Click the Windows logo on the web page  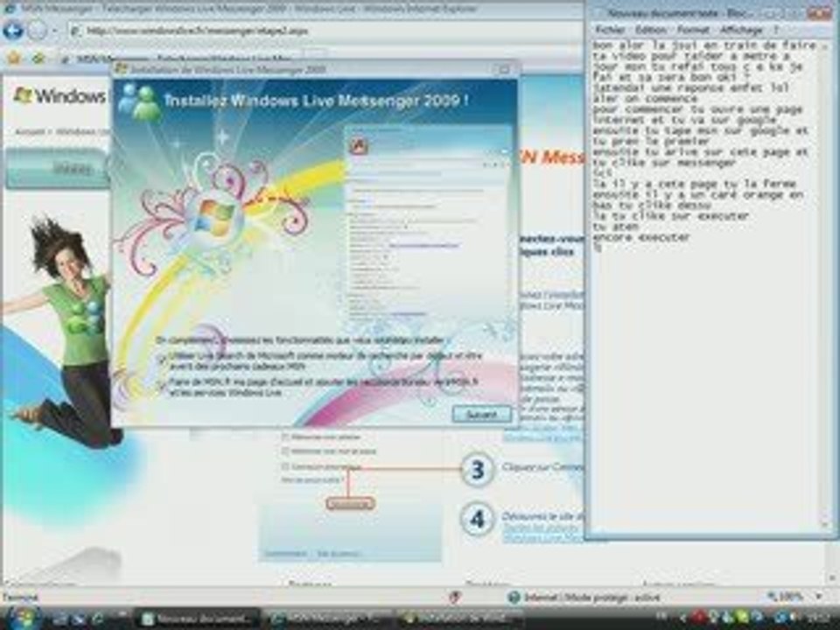60,96
